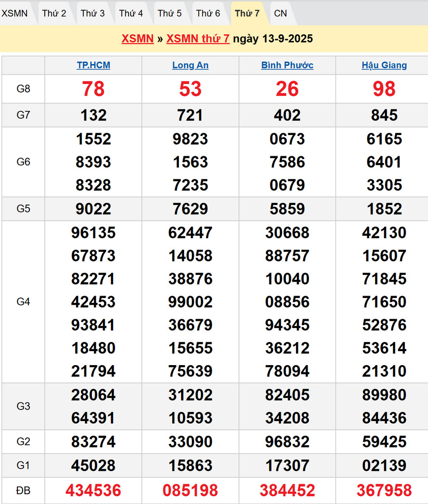Viewport: 428px width, 504px height.
Task: Click the red XSMN breadcrumb link
Action: coord(137,39)
